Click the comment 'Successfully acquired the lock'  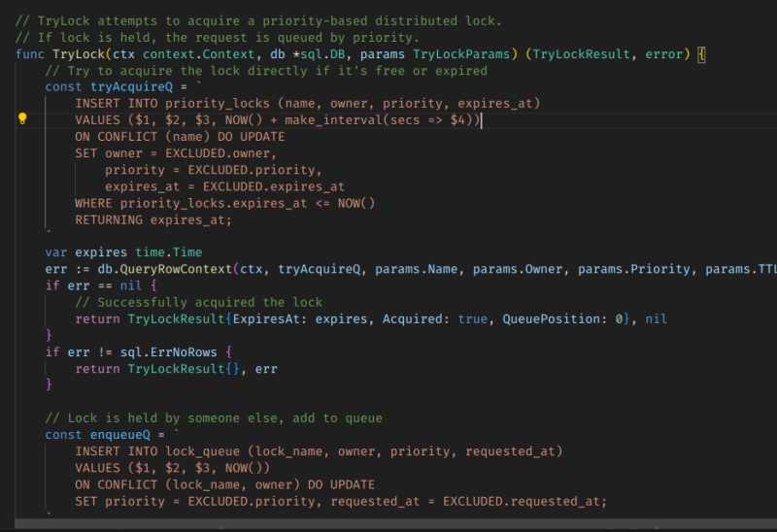pos(199,302)
